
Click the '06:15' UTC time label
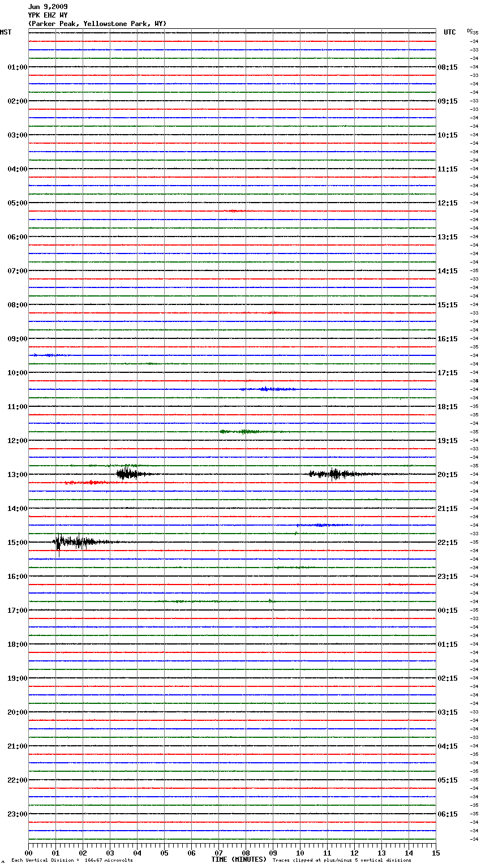pos(448,814)
